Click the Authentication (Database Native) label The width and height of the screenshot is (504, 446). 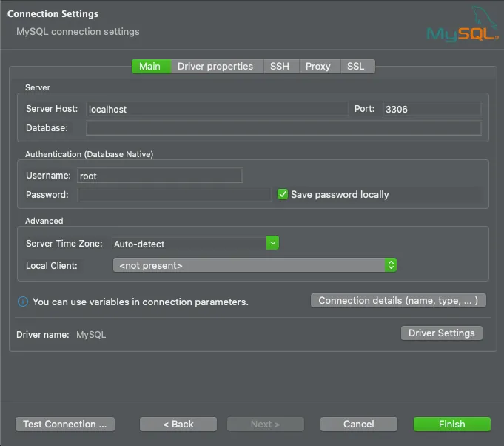point(89,154)
